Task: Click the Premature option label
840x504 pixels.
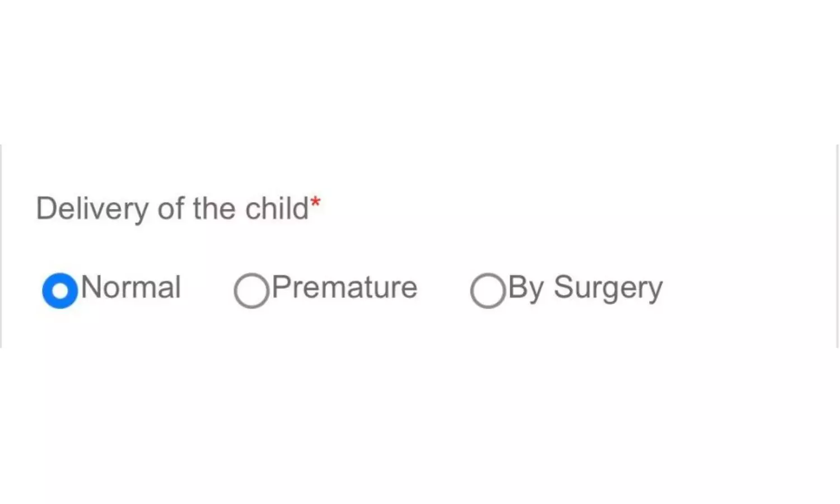Action: click(344, 288)
